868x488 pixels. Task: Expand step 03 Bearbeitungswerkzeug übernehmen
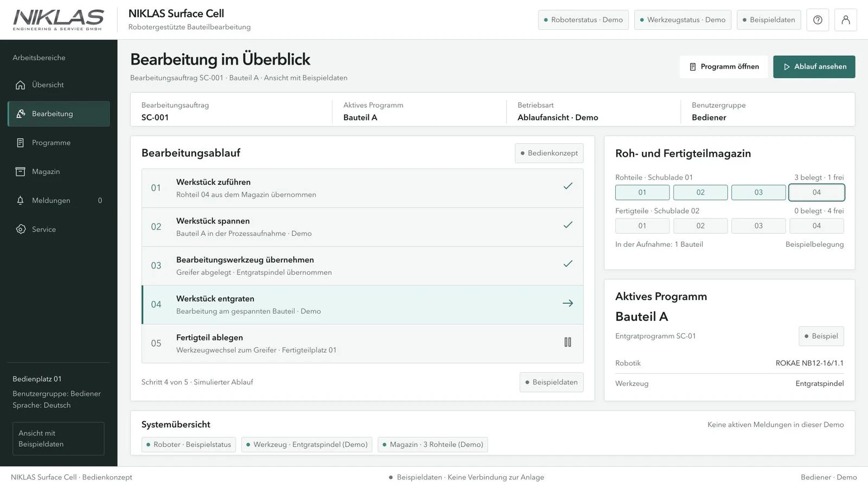pyautogui.click(x=362, y=266)
